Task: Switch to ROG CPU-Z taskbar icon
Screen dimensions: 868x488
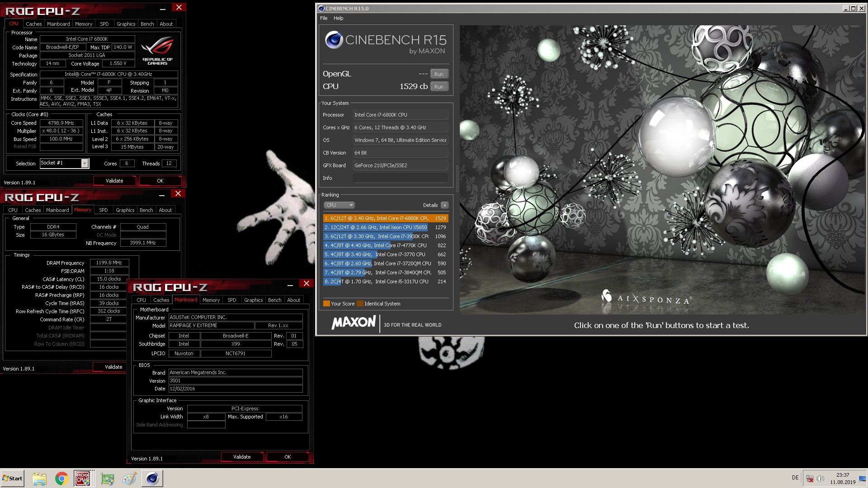Action: [x=83, y=479]
